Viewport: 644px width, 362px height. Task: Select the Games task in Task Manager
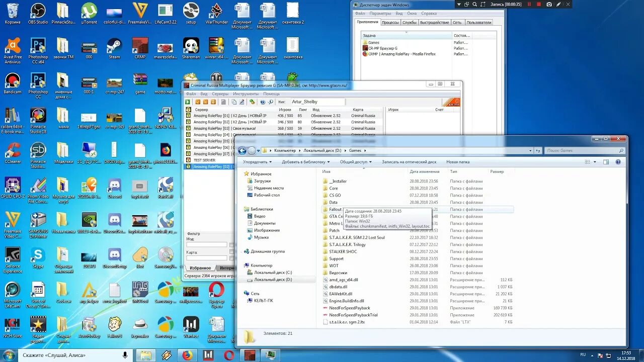373,42
